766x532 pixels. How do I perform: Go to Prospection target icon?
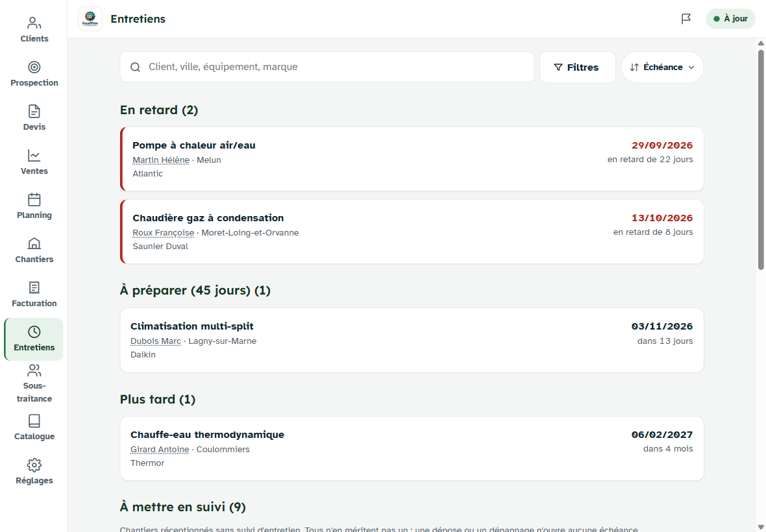coord(34,67)
